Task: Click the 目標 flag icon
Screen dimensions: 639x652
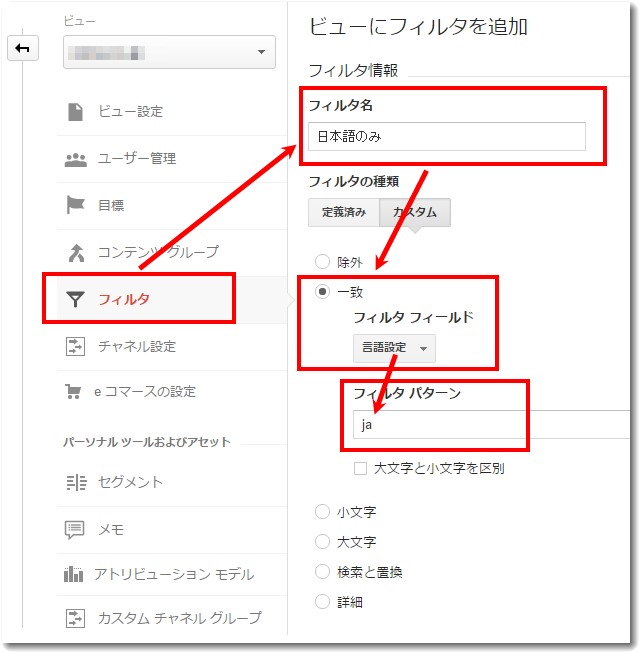Action: pyautogui.click(x=75, y=205)
